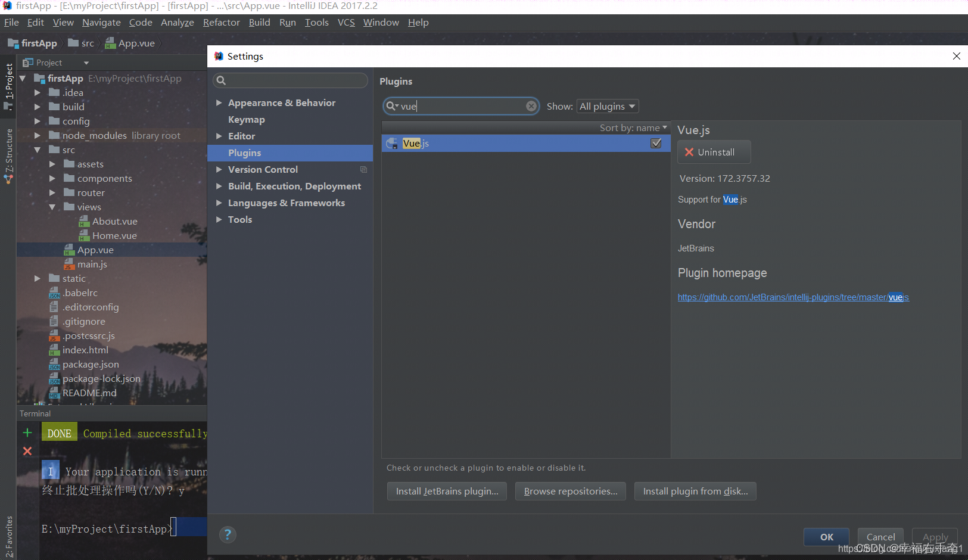Expand the Editor settings section
Image resolution: width=968 pixels, height=560 pixels.
click(219, 136)
